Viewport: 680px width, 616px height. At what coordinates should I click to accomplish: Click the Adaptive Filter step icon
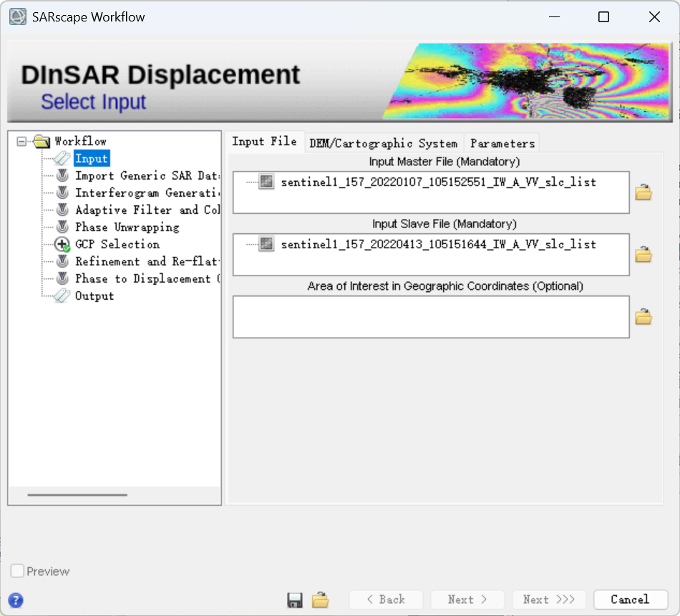point(62,210)
